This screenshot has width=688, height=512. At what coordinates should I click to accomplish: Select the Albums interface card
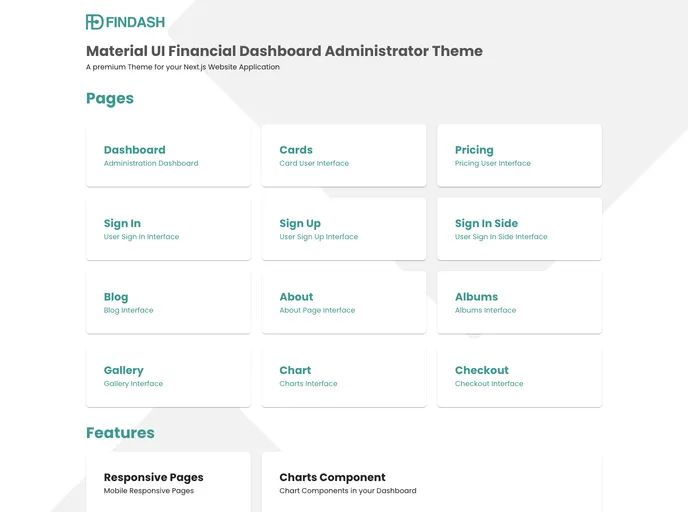(519, 302)
